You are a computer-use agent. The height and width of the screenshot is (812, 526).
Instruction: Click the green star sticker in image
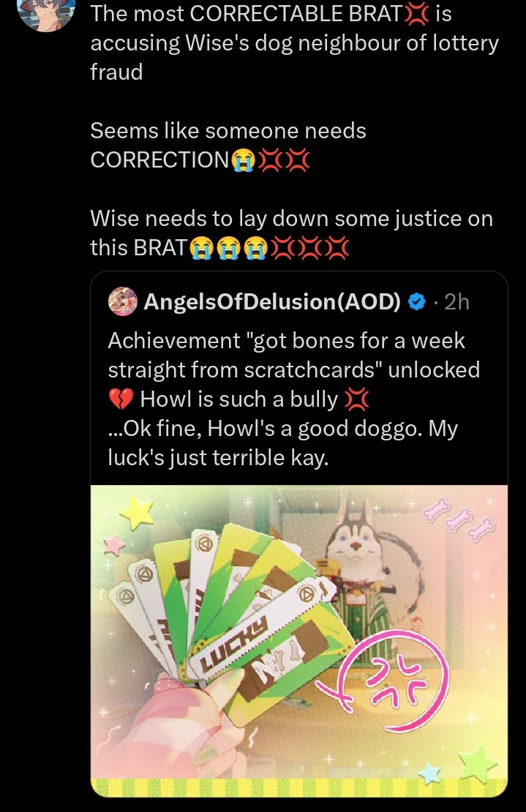478,764
